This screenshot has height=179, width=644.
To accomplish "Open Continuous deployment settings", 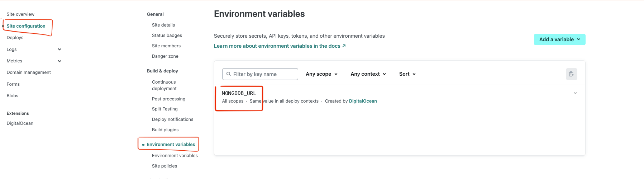I will pos(164,85).
